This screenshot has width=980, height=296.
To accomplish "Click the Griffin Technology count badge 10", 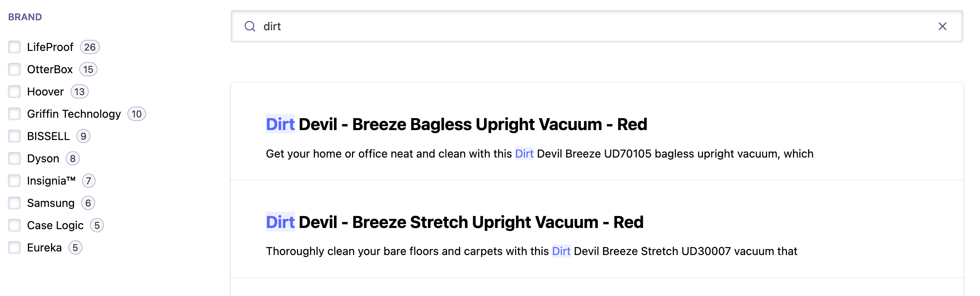I will point(137,114).
